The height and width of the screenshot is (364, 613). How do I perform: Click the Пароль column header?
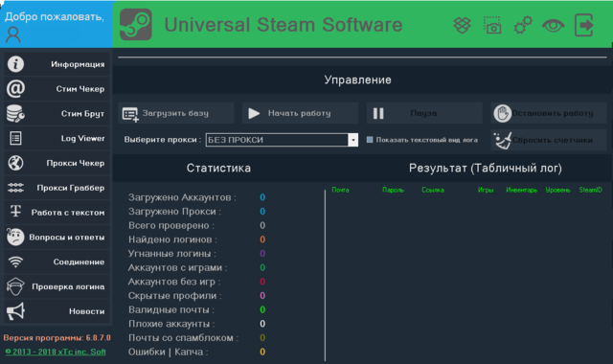point(393,190)
